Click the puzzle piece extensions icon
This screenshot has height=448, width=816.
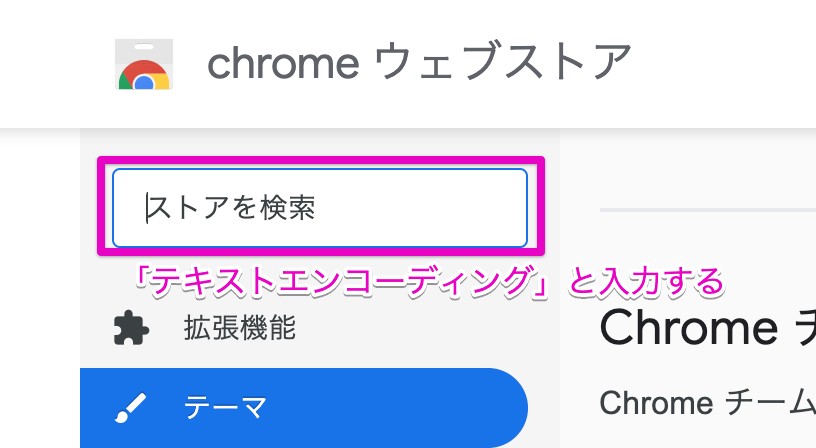tap(130, 328)
